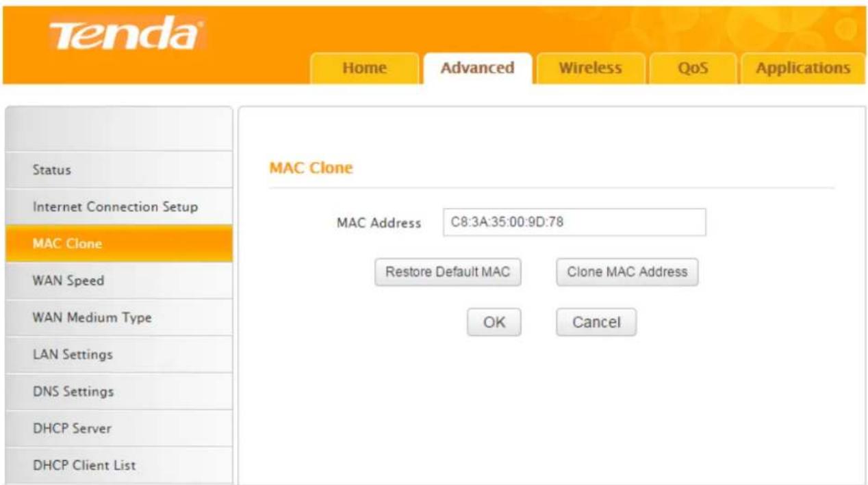This screenshot has height=485, width=868.
Task: Click Clone MAC Address button
Action: tap(627, 272)
